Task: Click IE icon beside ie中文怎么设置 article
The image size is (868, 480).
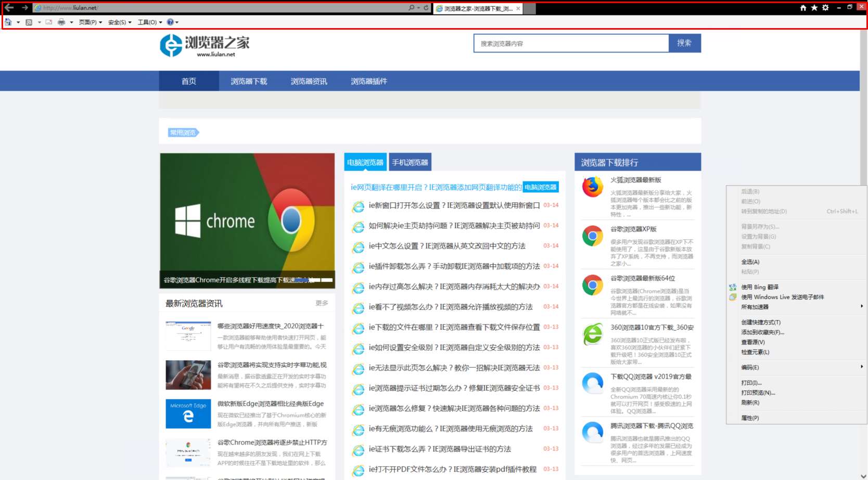Action: (358, 247)
